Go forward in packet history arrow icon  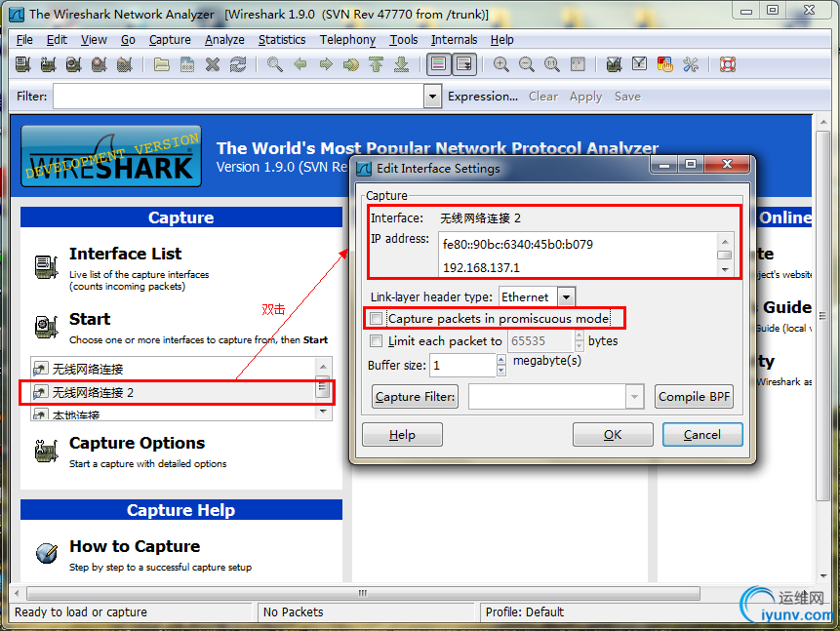pos(326,64)
